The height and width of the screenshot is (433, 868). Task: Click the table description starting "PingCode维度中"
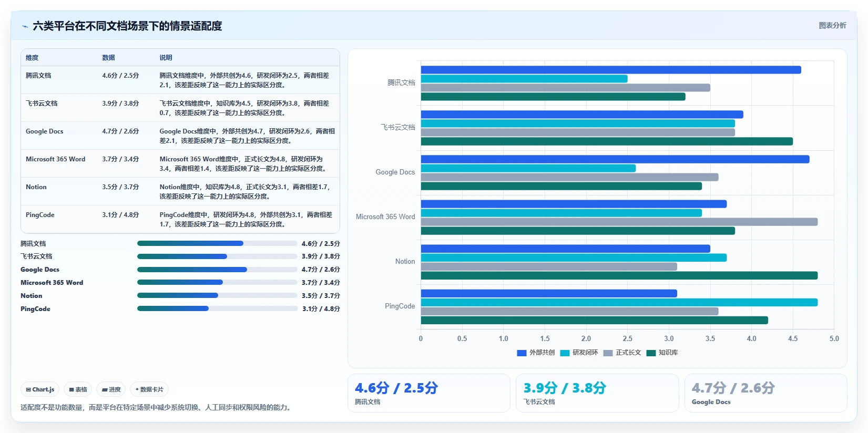tap(246, 220)
